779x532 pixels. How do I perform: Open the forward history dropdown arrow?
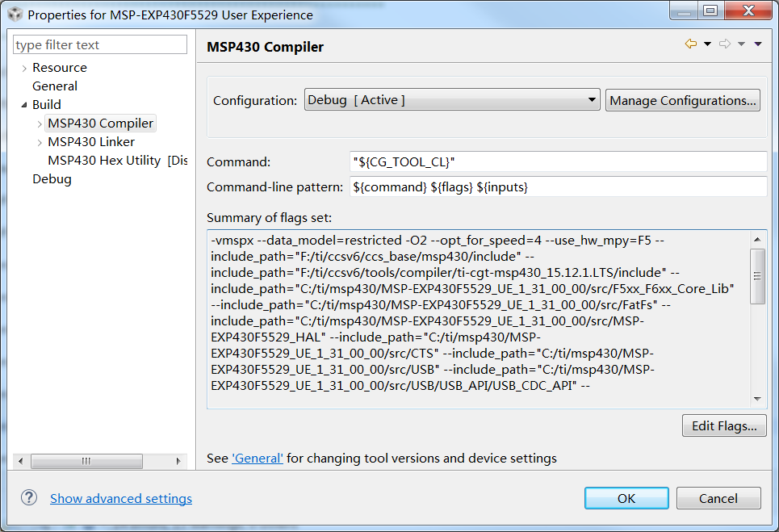[x=741, y=44]
